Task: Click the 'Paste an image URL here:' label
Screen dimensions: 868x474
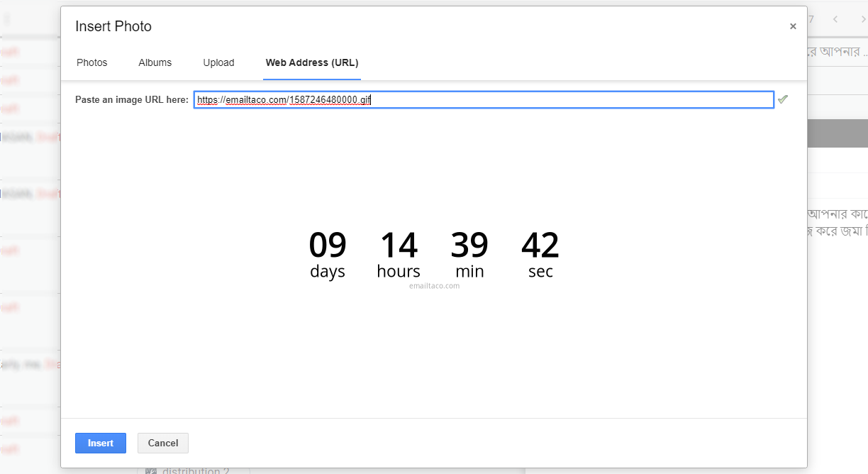Action: point(132,100)
